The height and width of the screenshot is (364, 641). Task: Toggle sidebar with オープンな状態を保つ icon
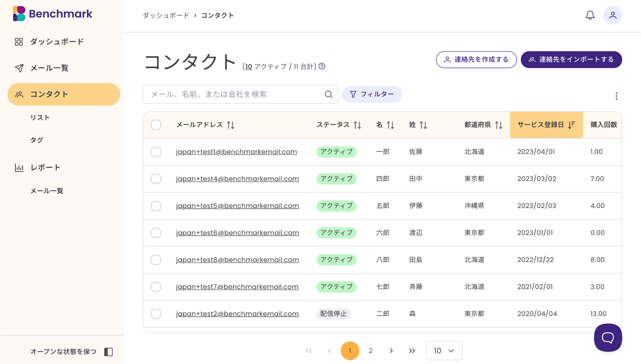point(108,352)
